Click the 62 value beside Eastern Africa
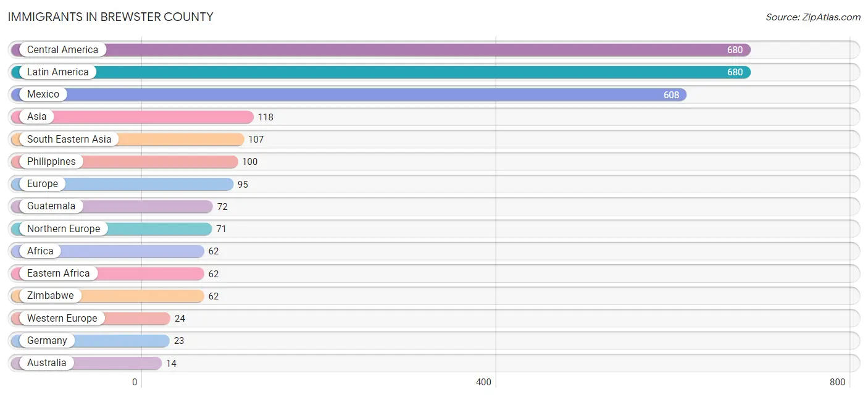 [x=214, y=274]
